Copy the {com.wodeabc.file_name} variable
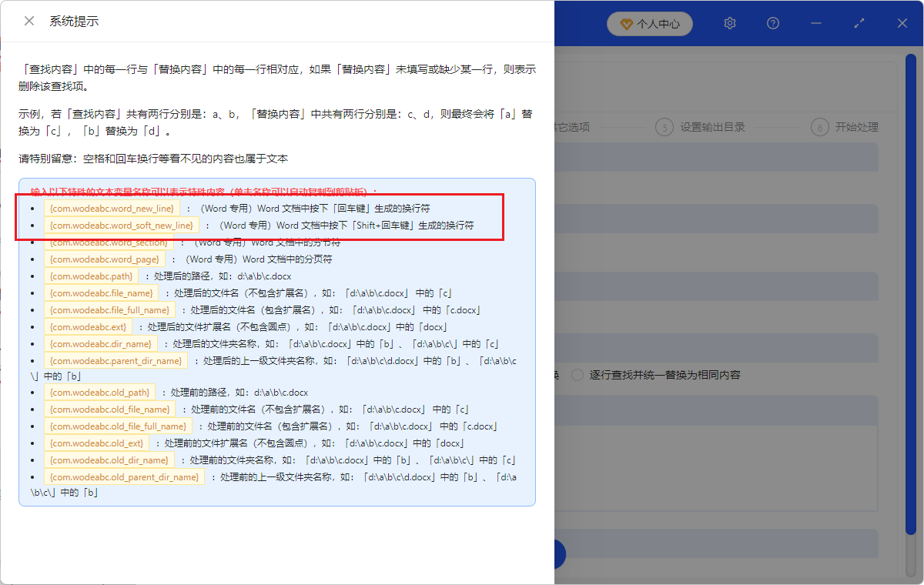This screenshot has height=585, width=924. tap(100, 292)
